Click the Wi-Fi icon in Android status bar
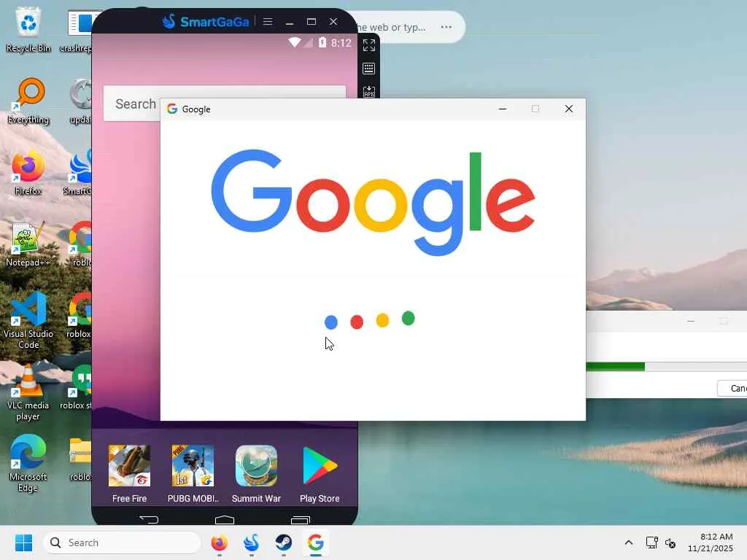This screenshot has width=747, height=560. click(x=295, y=42)
